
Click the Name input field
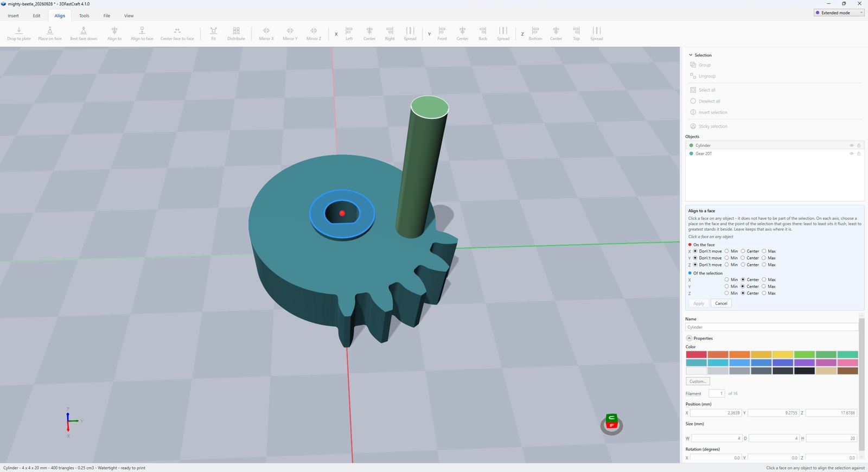[771, 327]
